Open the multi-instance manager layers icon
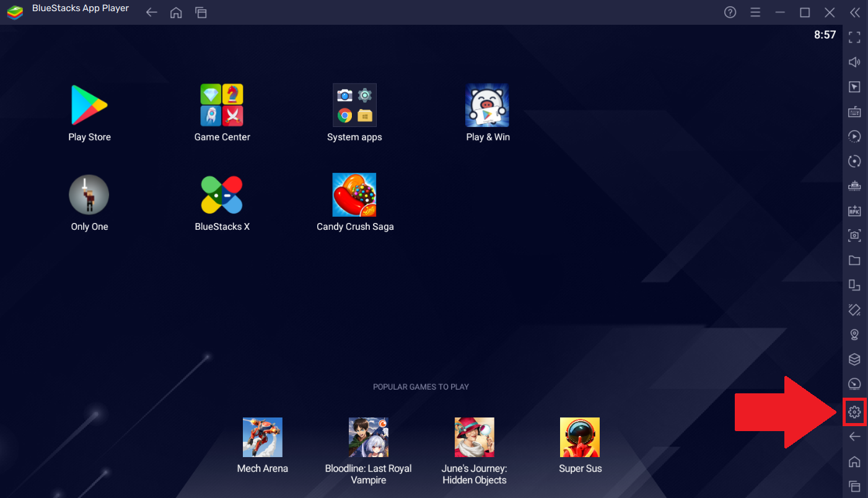The width and height of the screenshot is (868, 498). 854,359
